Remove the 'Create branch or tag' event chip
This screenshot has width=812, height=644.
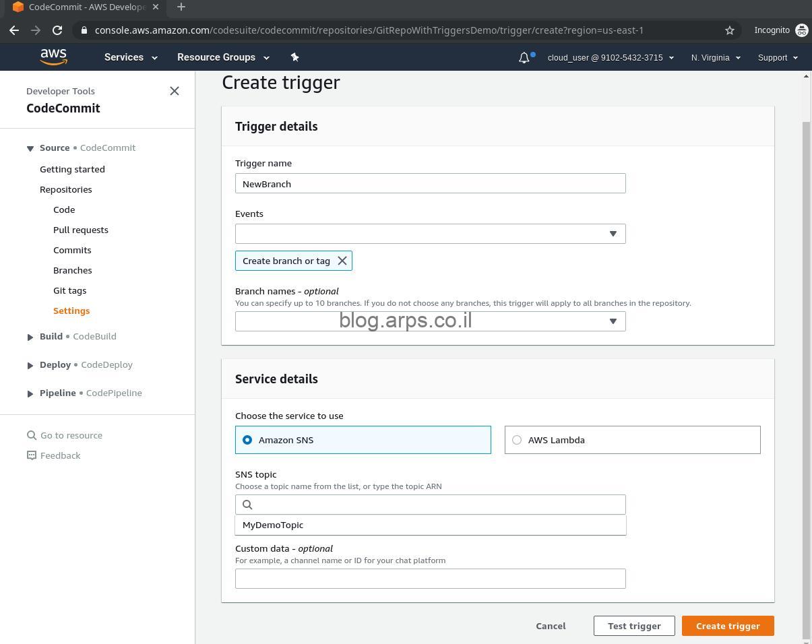coord(342,261)
